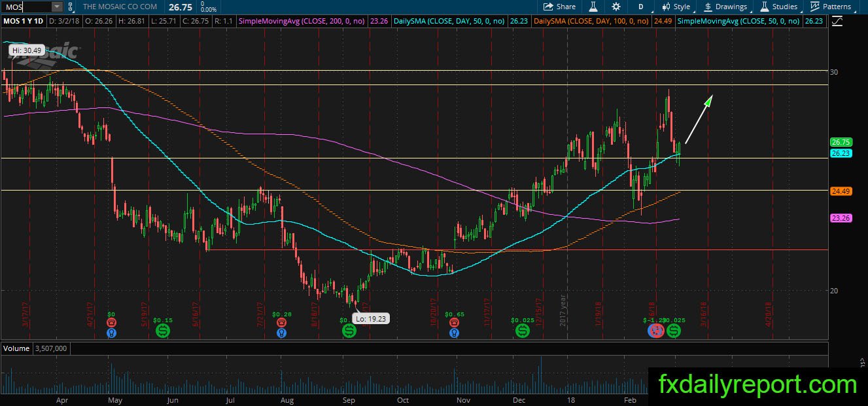Click the 30 level on price axis
The width and height of the screenshot is (868, 406).
[835, 71]
